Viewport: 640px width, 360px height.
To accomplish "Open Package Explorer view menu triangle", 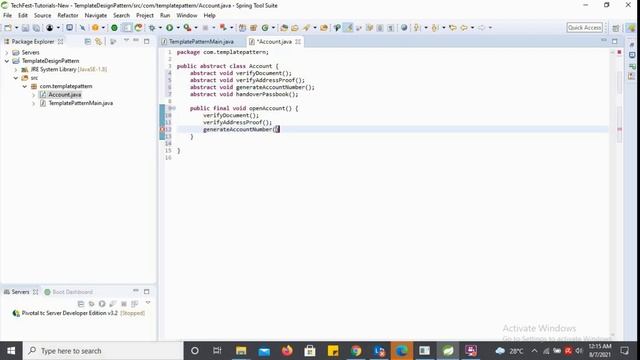I will (126, 40).
